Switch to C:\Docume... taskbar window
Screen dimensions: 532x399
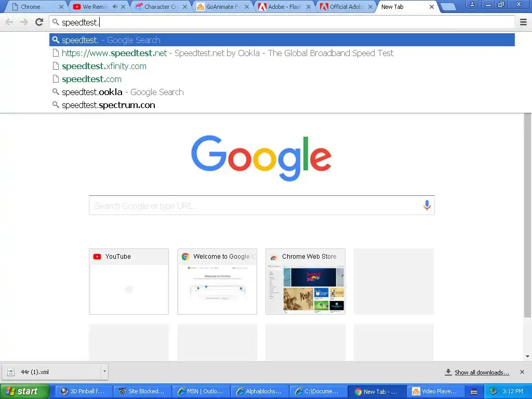[318, 392]
